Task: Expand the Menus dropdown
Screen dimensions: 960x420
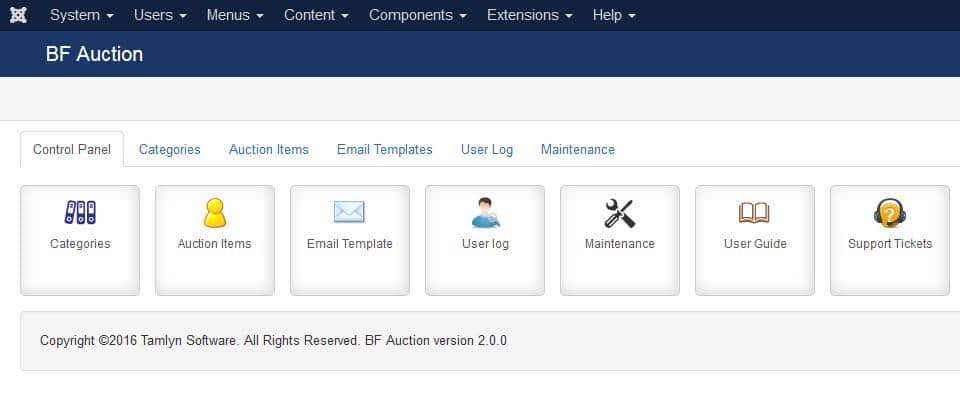Action: click(235, 15)
